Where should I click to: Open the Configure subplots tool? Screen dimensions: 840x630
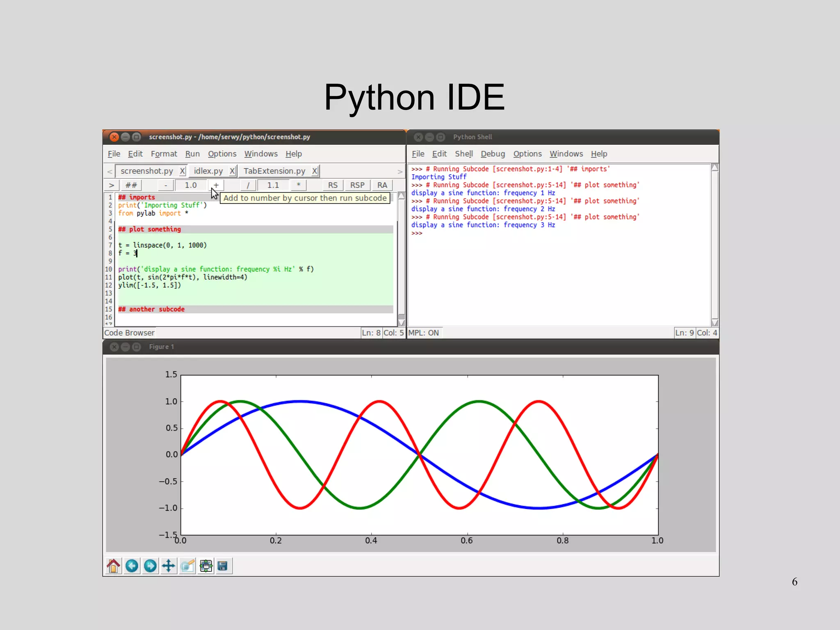(x=206, y=566)
